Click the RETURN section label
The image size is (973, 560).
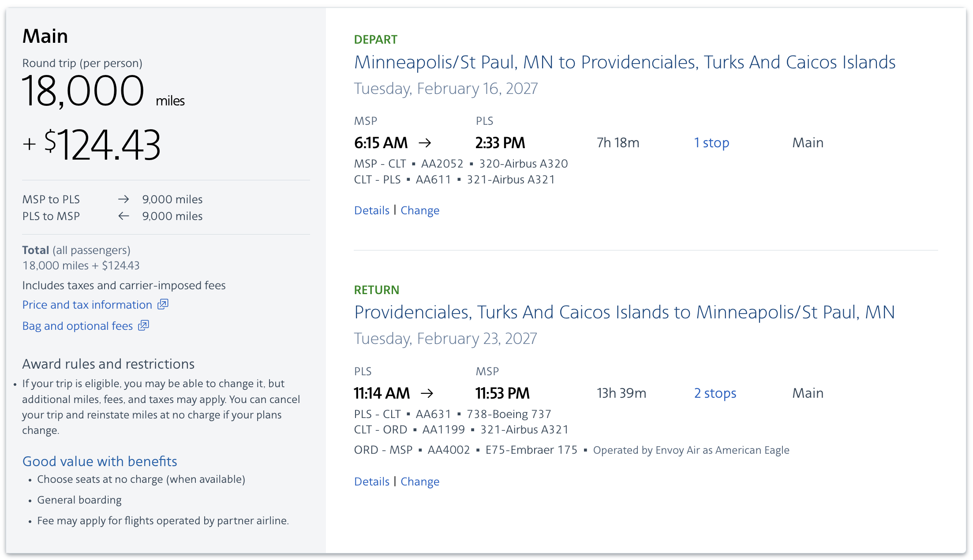point(376,290)
